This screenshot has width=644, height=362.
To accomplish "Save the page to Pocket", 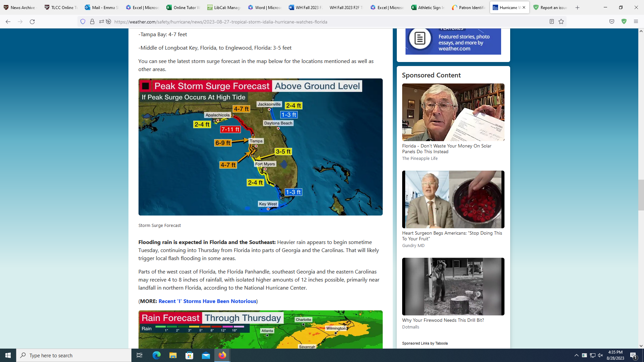I will pos(611,21).
